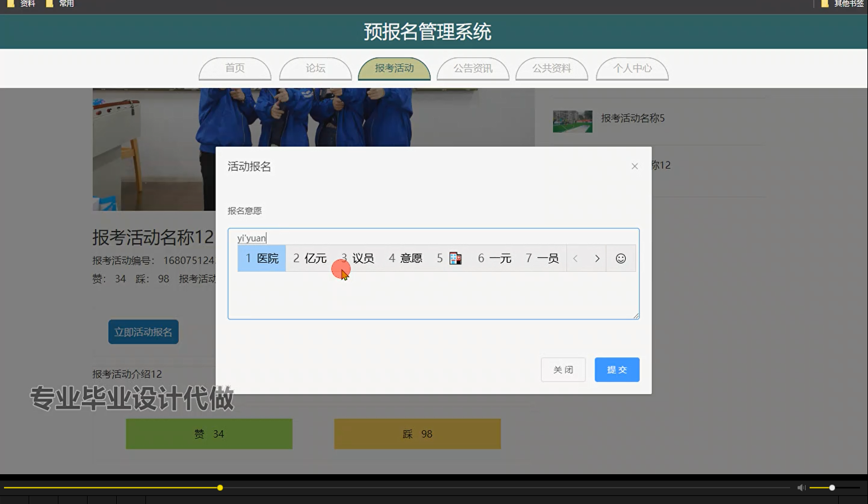The height and width of the screenshot is (504, 868).
Task: Close the 活动报名 dialog with the X
Action: (634, 166)
